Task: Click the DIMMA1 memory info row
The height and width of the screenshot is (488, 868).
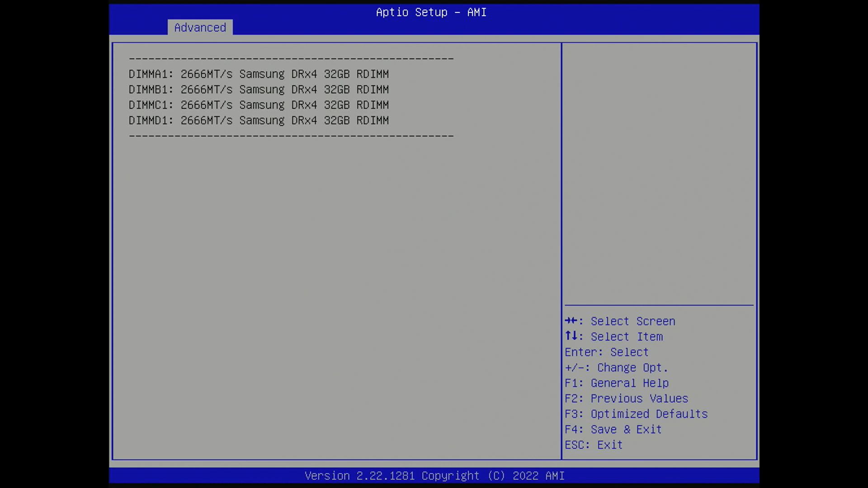Action: point(259,74)
